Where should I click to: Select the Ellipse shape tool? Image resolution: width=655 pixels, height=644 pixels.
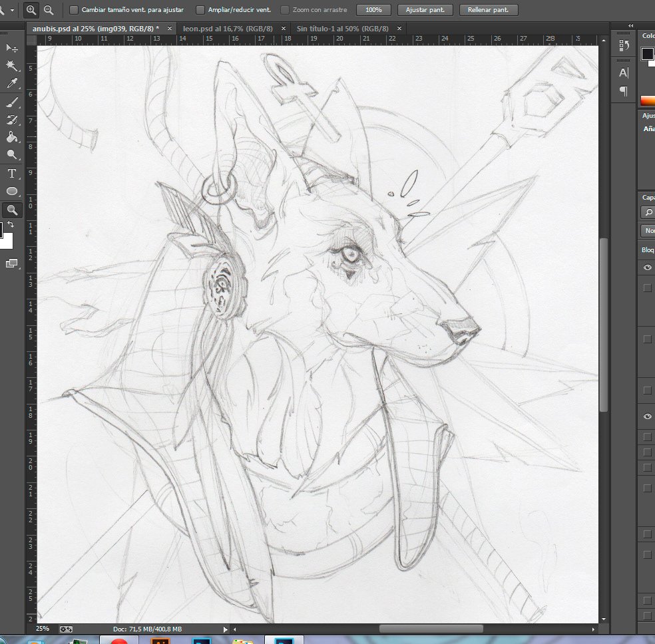click(x=11, y=192)
